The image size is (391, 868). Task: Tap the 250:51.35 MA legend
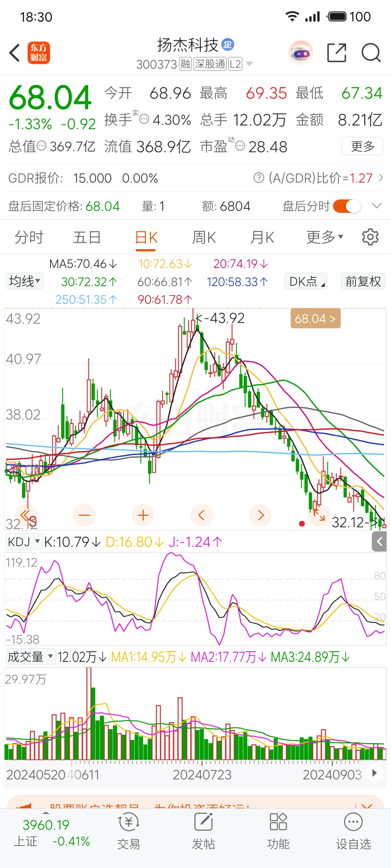86,299
